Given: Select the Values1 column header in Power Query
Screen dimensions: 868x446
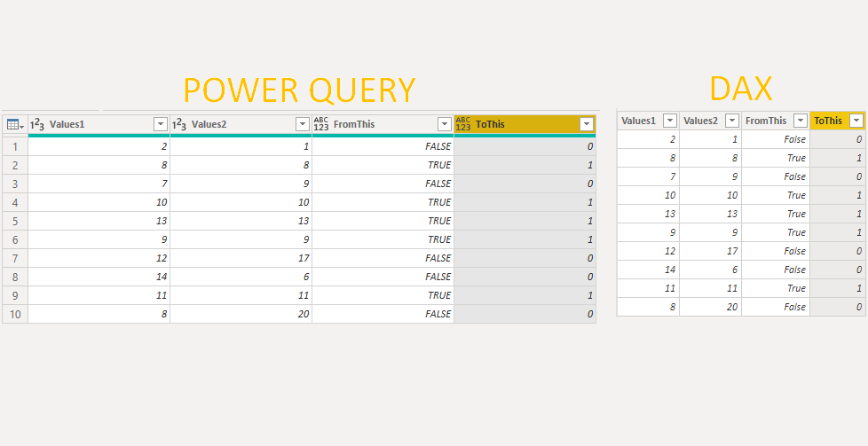Looking at the screenshot, I should click(99, 124).
